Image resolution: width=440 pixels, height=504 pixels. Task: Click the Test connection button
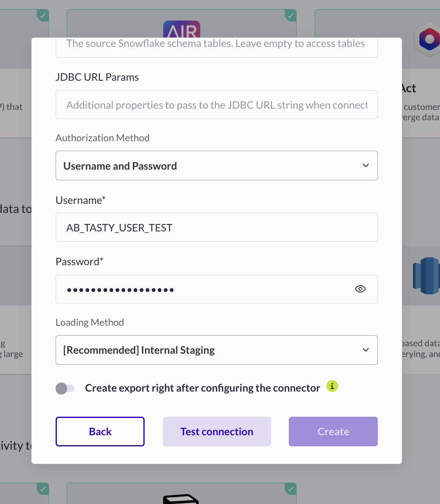217,432
